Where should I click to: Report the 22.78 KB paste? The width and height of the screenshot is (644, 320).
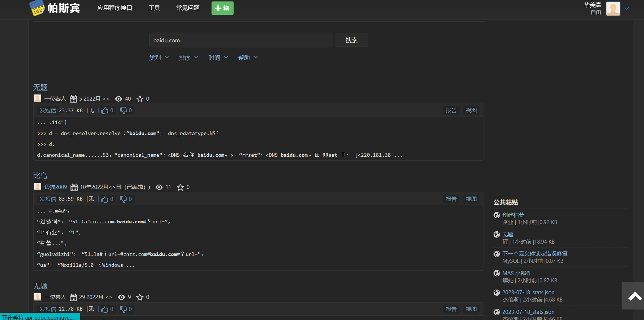click(x=451, y=309)
